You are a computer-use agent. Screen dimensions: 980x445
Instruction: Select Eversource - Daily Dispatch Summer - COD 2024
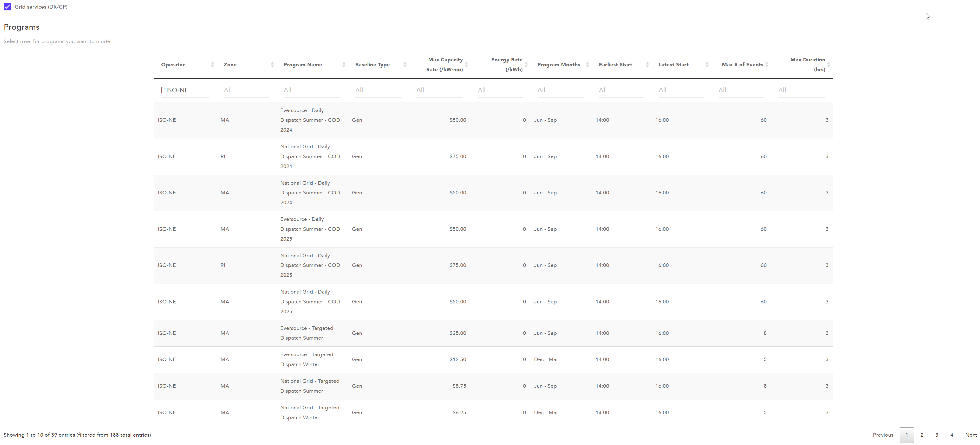click(493, 120)
